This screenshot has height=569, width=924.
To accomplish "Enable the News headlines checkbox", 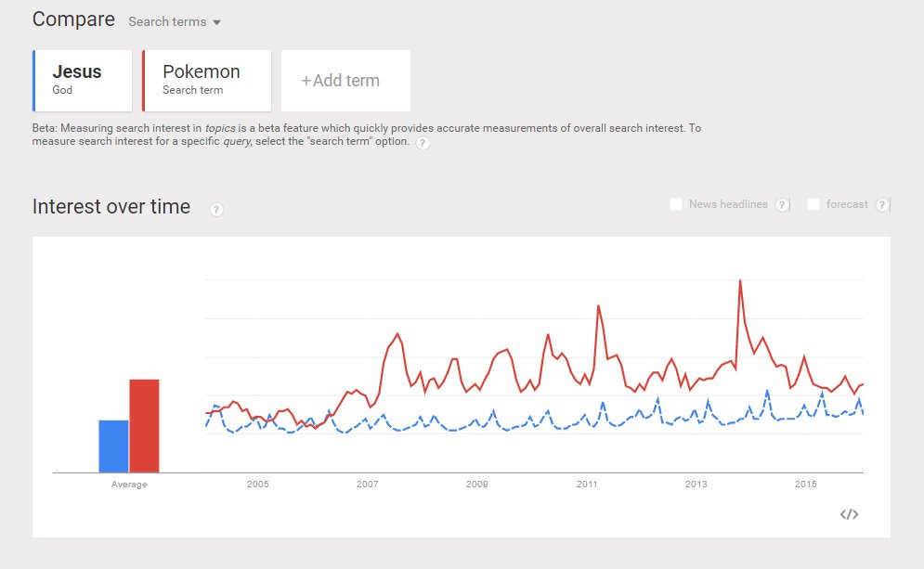I will point(676,204).
